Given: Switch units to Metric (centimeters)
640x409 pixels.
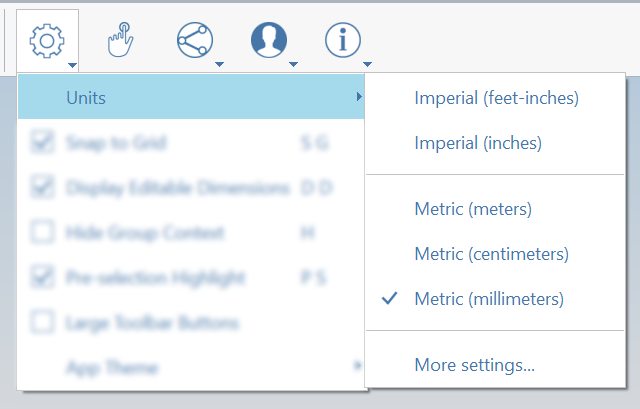Looking at the screenshot, I should (x=491, y=254).
